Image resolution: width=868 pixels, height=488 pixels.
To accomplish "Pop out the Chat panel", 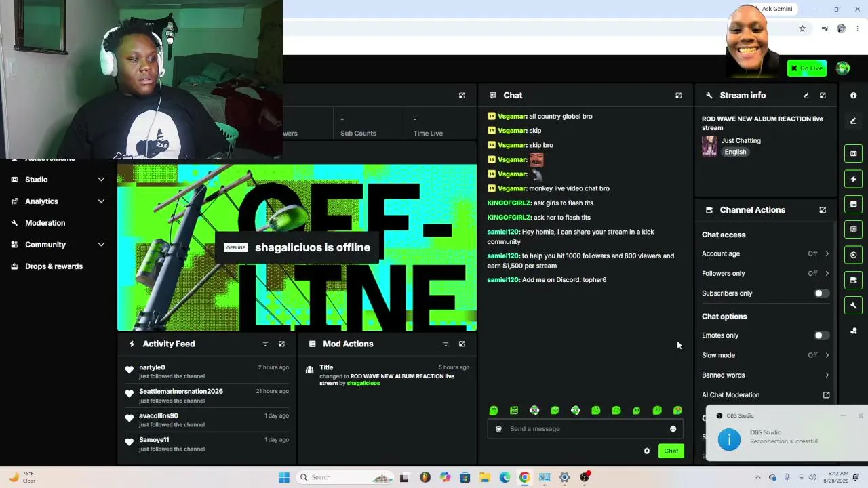I will coord(678,96).
